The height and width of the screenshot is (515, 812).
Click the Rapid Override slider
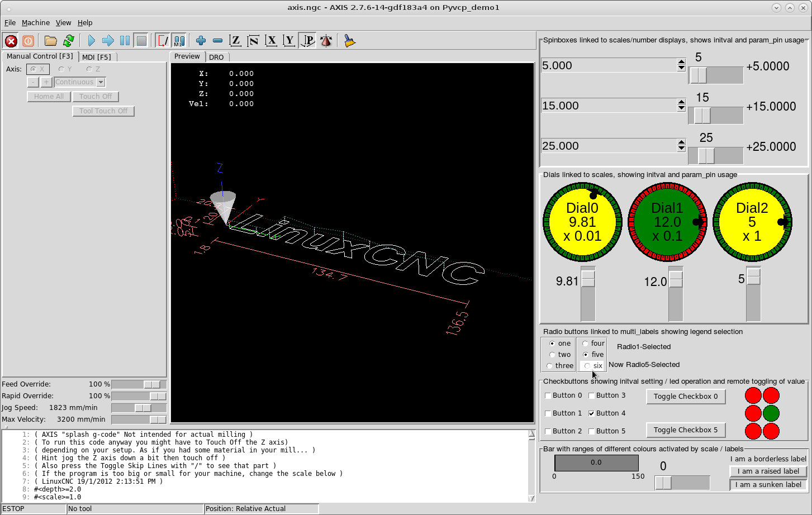point(139,396)
